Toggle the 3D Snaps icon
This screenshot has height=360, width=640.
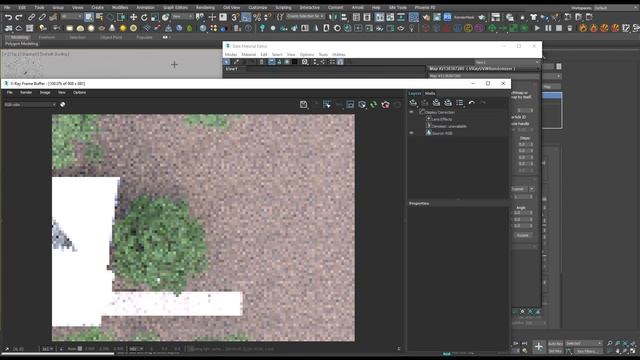point(235,17)
